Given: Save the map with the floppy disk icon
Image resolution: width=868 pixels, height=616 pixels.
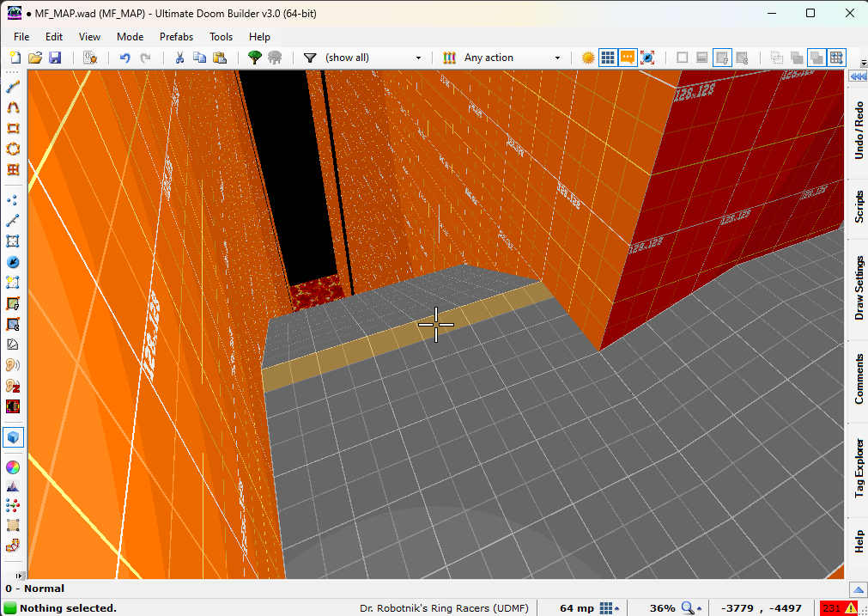Looking at the screenshot, I should point(55,58).
